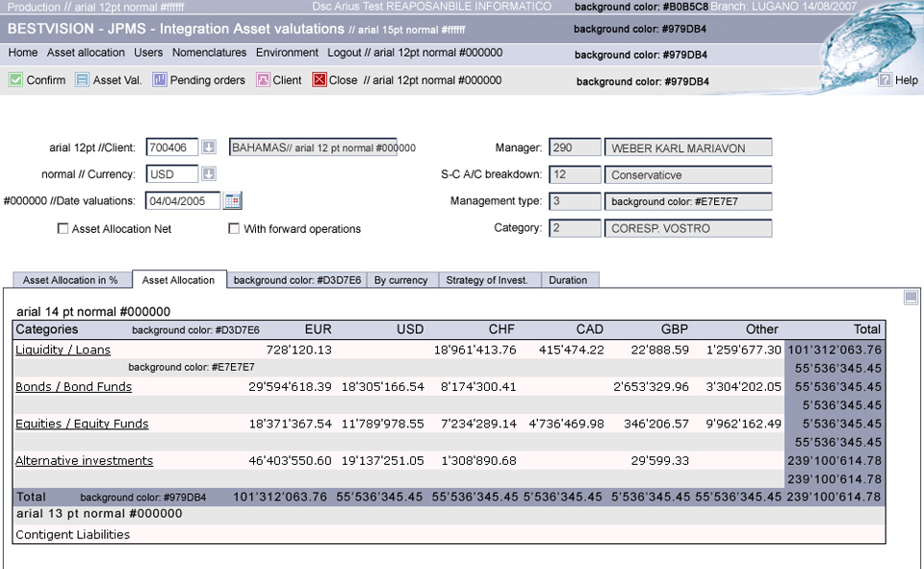
Task: Switch to the By currency tab
Action: point(400,280)
